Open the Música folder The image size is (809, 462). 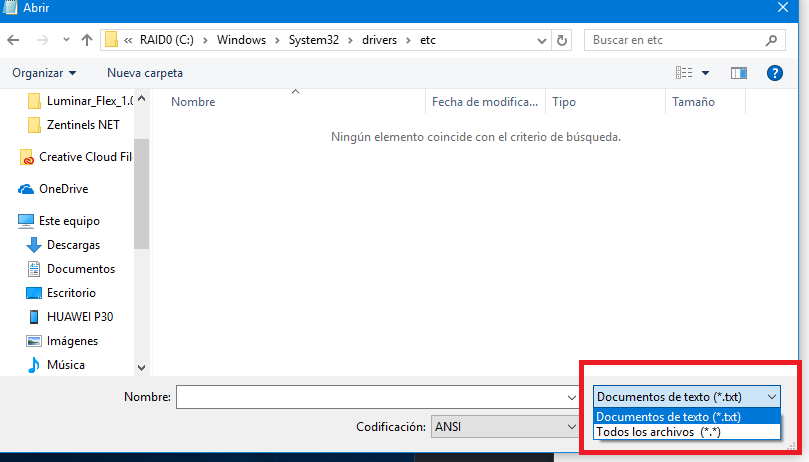click(65, 365)
